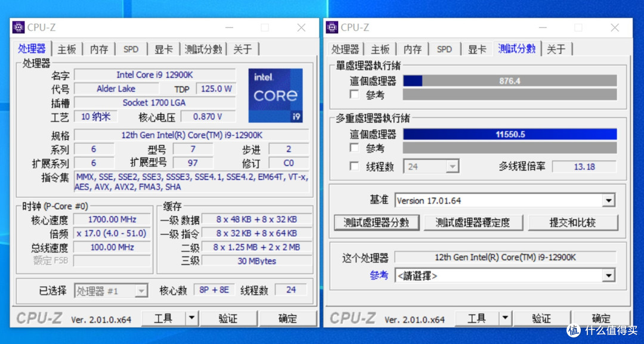Click the CPU-Z icon in left window title bar

[18, 27]
